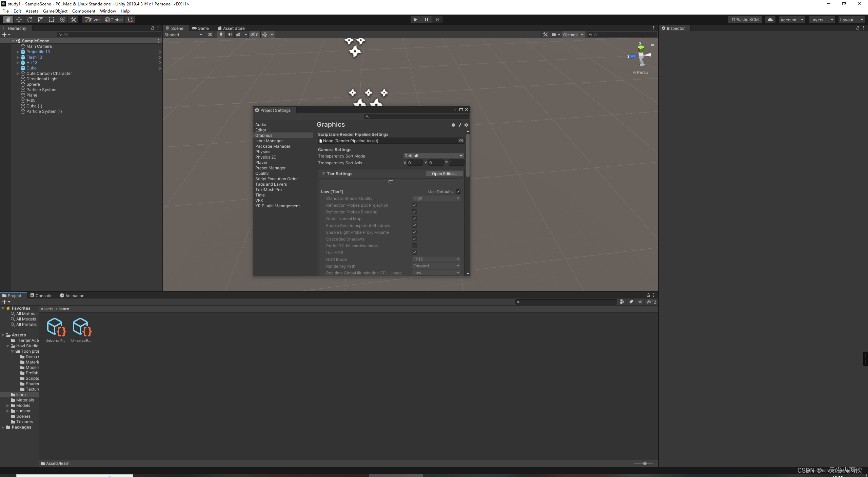
Task: Click the Play button to start game
Action: tap(415, 19)
